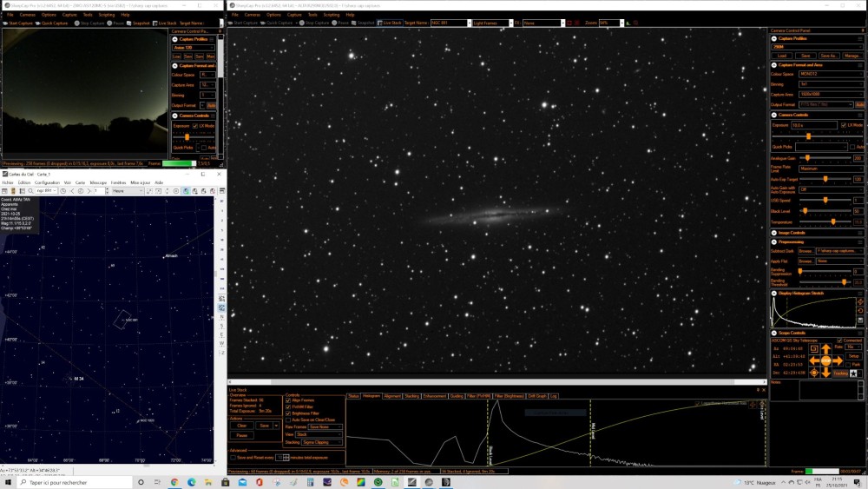Collapse the Camera Controls section in main panel
This screenshot has height=489, width=868.
[774, 116]
